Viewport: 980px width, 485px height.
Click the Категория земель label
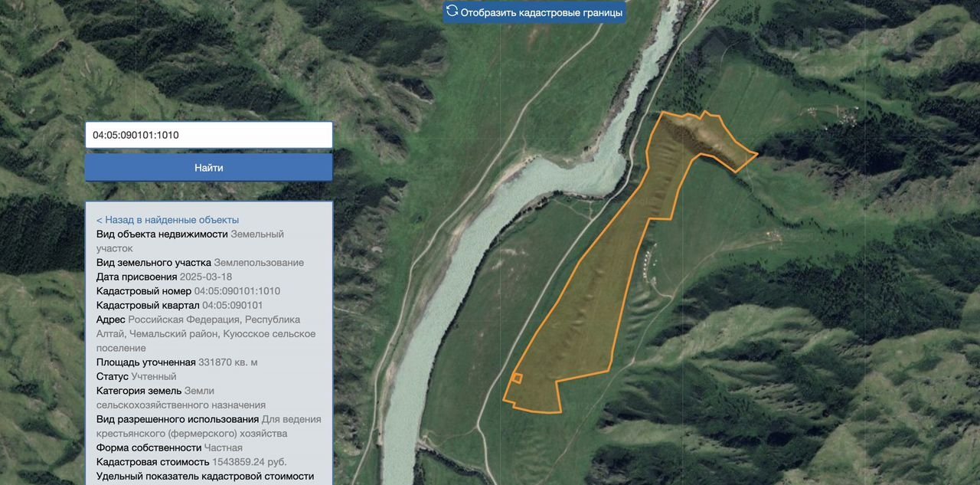pos(139,391)
